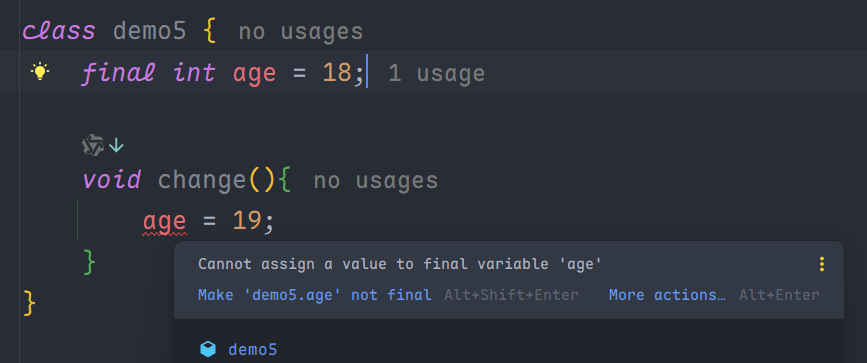Click the yellow lightbulb quick-fix icon
867x363 pixels.
click(x=40, y=72)
